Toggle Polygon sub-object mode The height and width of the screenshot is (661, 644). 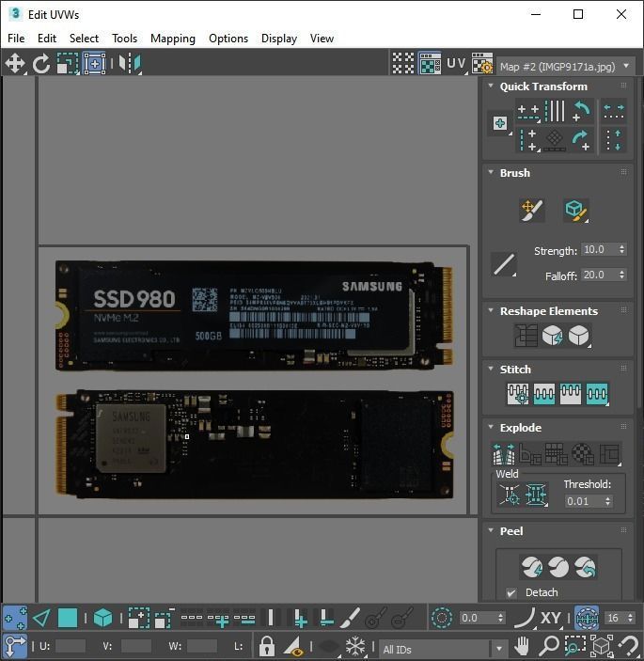pyautogui.click(x=68, y=618)
